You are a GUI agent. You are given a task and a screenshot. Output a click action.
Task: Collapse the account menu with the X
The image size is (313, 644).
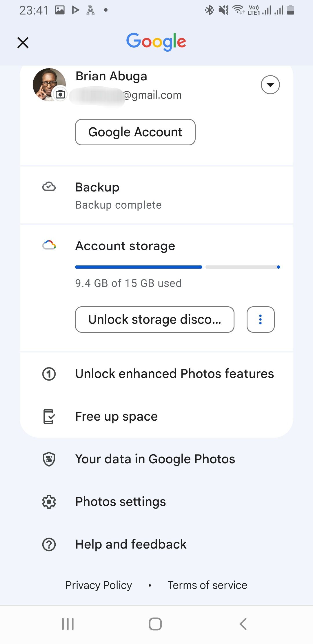point(23,42)
